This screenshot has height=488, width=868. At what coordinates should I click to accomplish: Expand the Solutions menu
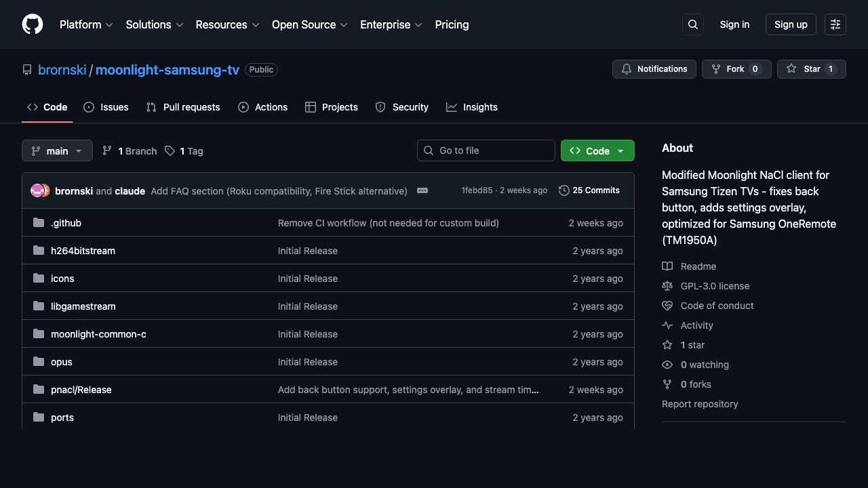(155, 24)
